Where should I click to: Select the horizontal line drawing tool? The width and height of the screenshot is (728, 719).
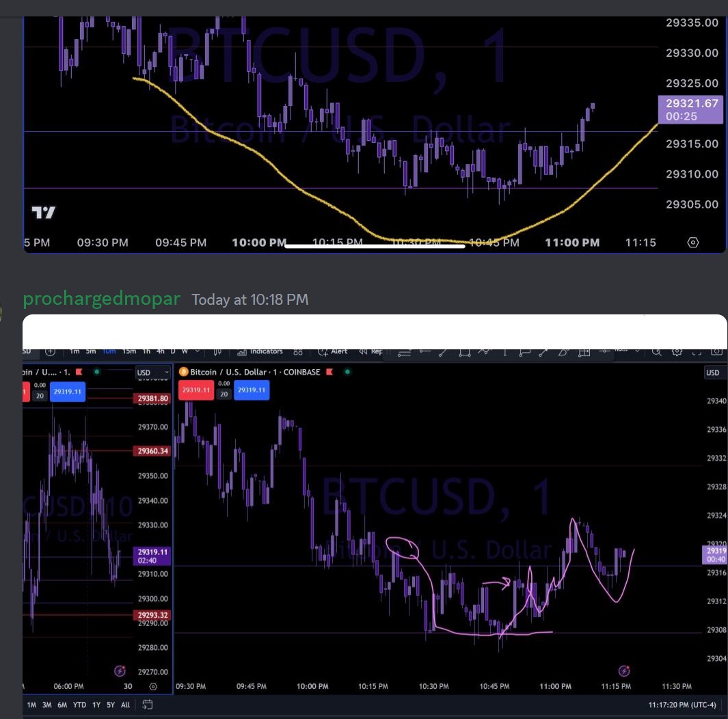tap(604, 351)
